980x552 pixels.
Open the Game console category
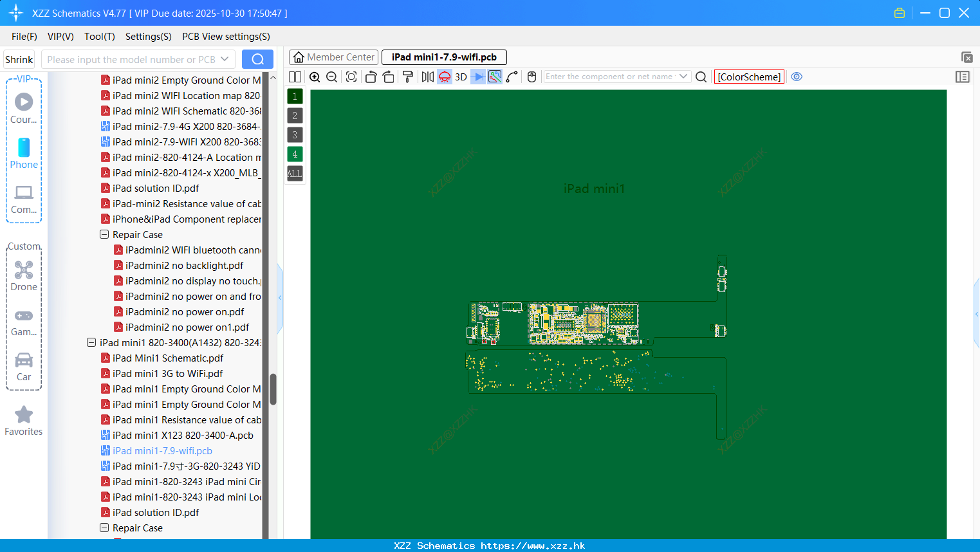click(24, 322)
